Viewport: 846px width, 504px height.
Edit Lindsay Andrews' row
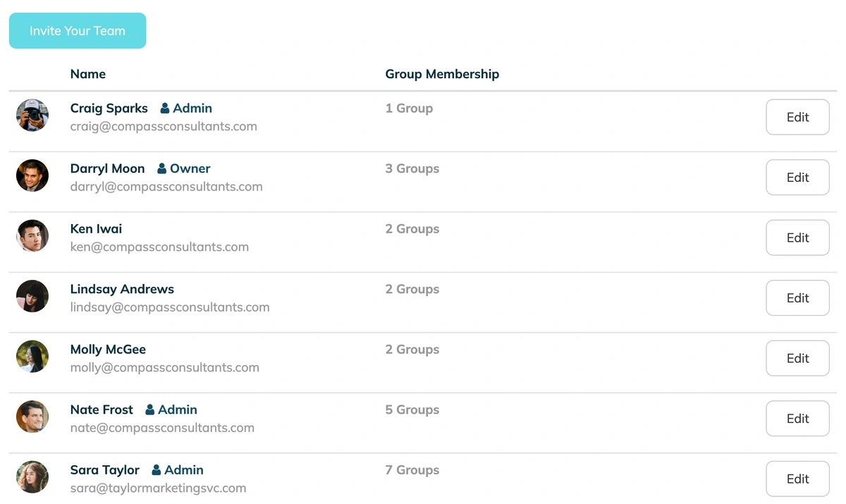click(x=797, y=298)
